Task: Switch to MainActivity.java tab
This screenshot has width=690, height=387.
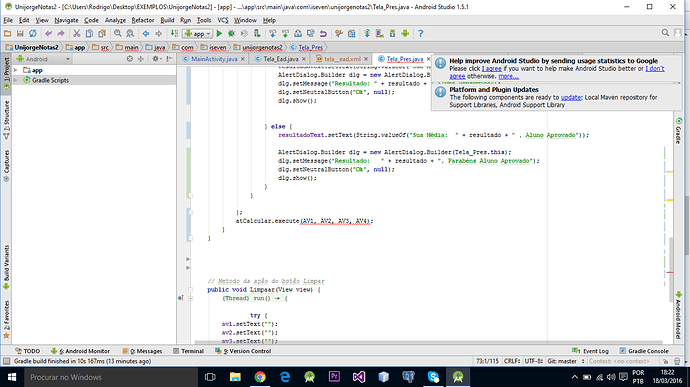Action: point(213,59)
